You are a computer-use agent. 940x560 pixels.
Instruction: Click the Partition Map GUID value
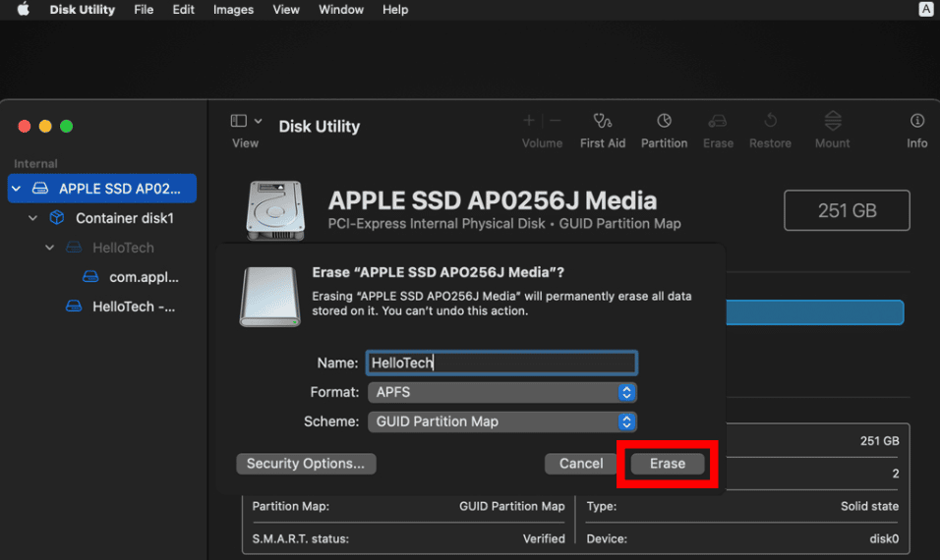tap(512, 506)
